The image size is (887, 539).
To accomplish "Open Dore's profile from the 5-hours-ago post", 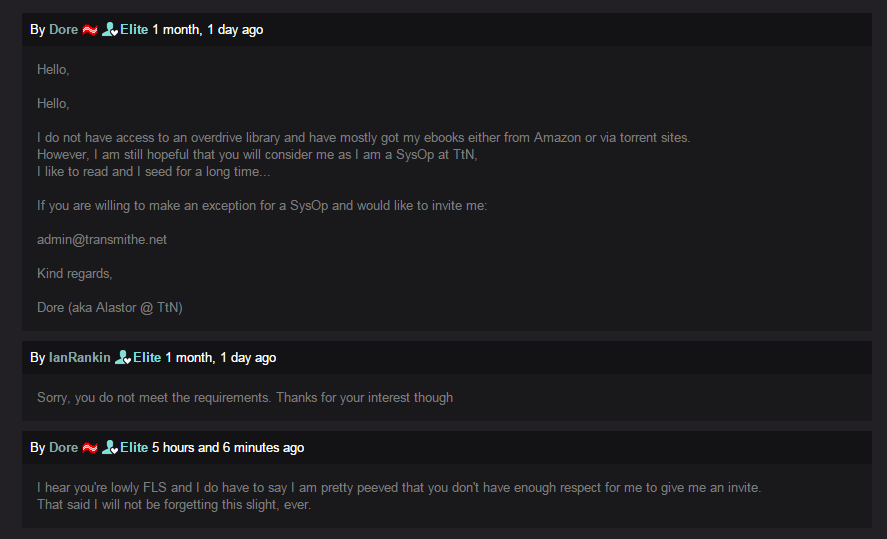I will click(63, 448).
